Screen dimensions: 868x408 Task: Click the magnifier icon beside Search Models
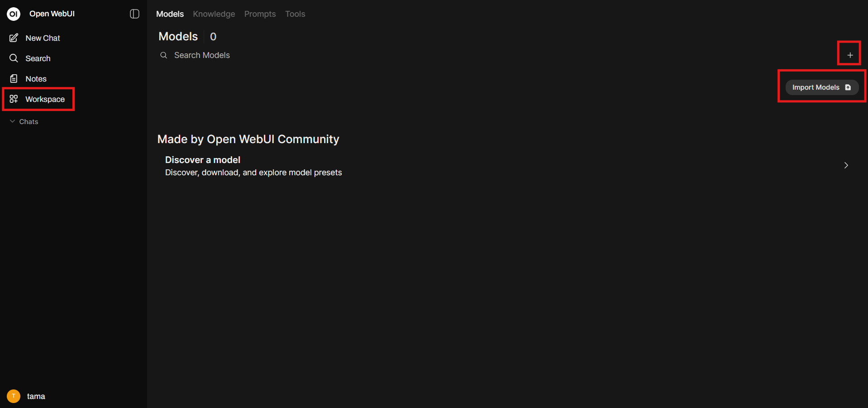[164, 55]
